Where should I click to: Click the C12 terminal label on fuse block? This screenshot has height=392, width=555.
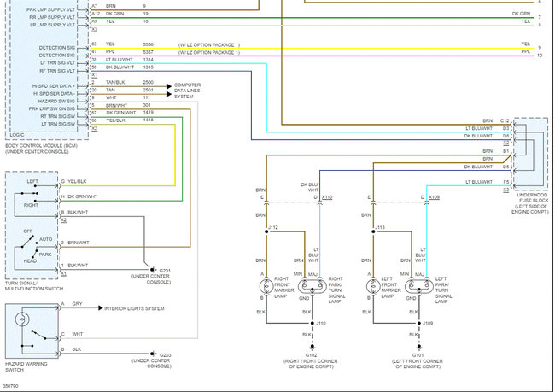pos(505,120)
